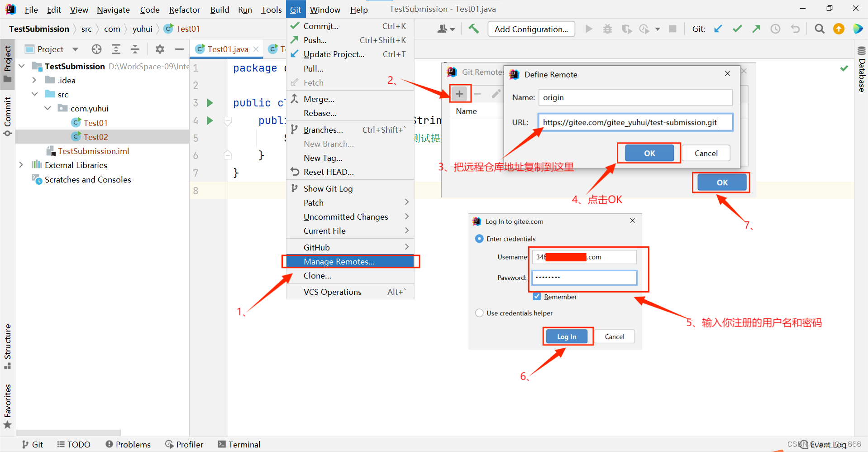Expand the .idea folder
This screenshot has height=452, width=868.
34,80
